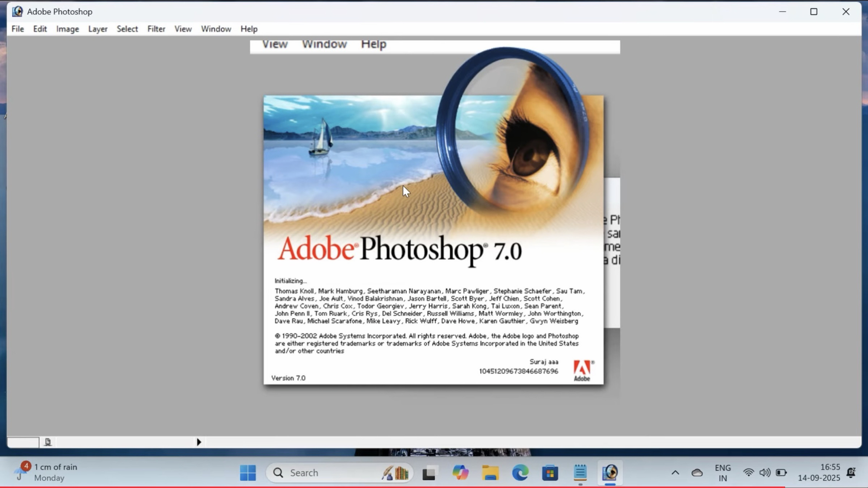Viewport: 868px width, 488px height.
Task: Click the workgroup document icon in status bar
Action: point(48,442)
